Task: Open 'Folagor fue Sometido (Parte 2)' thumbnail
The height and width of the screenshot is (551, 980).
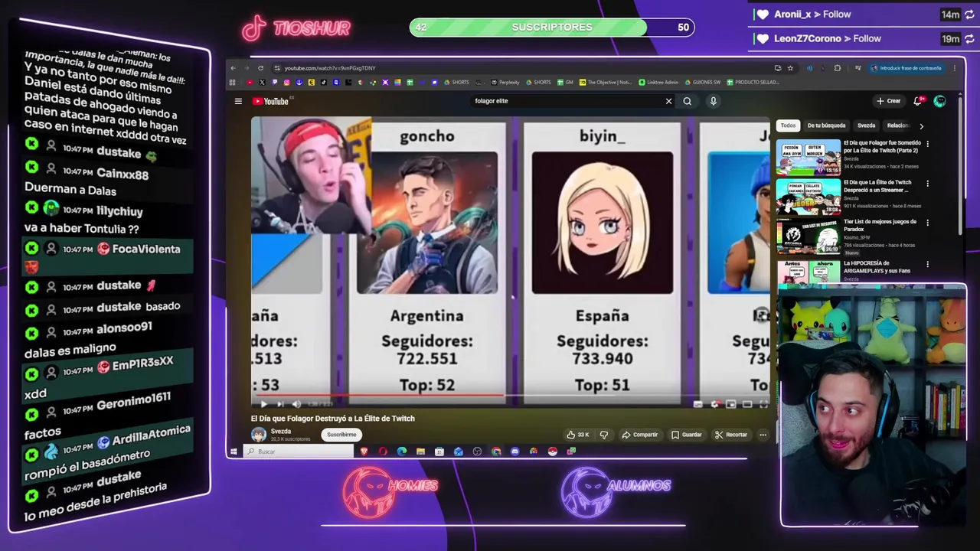Action: [x=808, y=157]
